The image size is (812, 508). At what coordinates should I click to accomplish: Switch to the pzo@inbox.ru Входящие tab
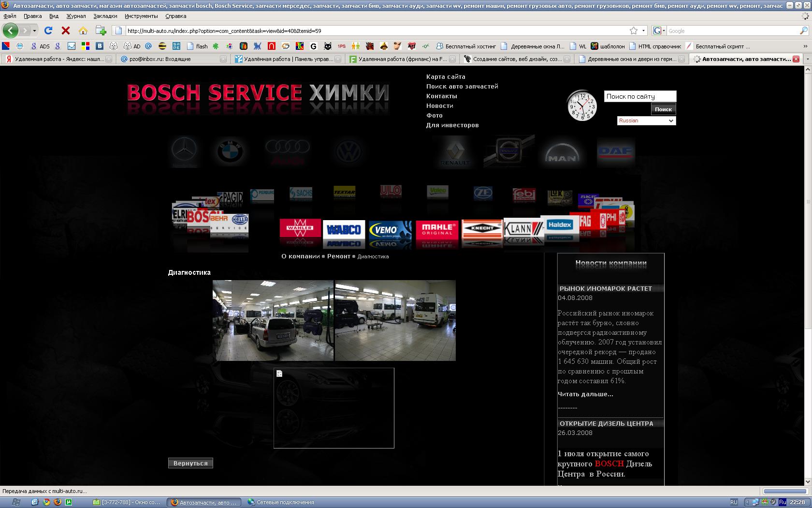click(173, 59)
